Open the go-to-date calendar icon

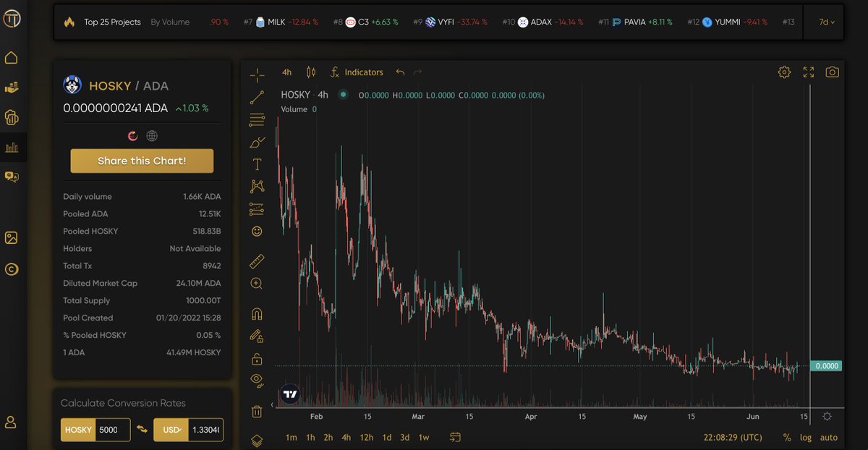pyautogui.click(x=455, y=437)
